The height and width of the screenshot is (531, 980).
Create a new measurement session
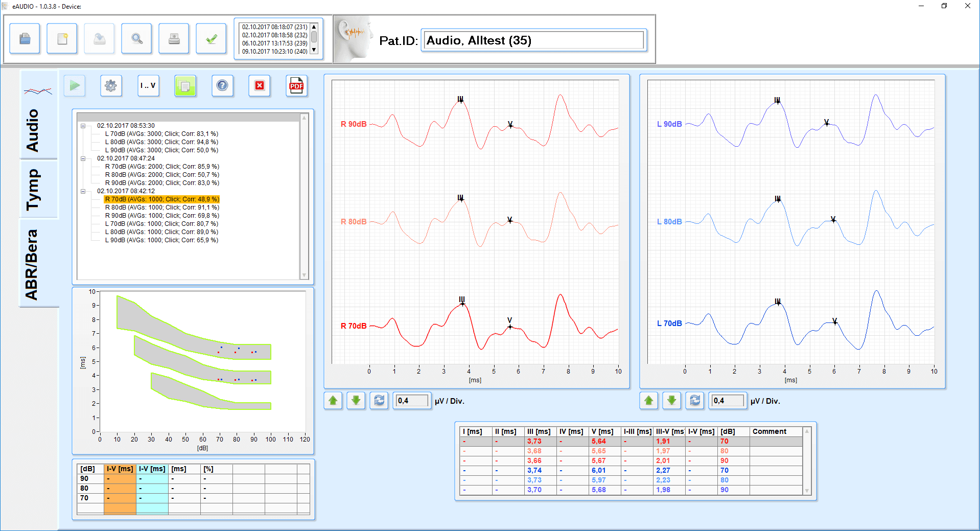tap(62, 38)
